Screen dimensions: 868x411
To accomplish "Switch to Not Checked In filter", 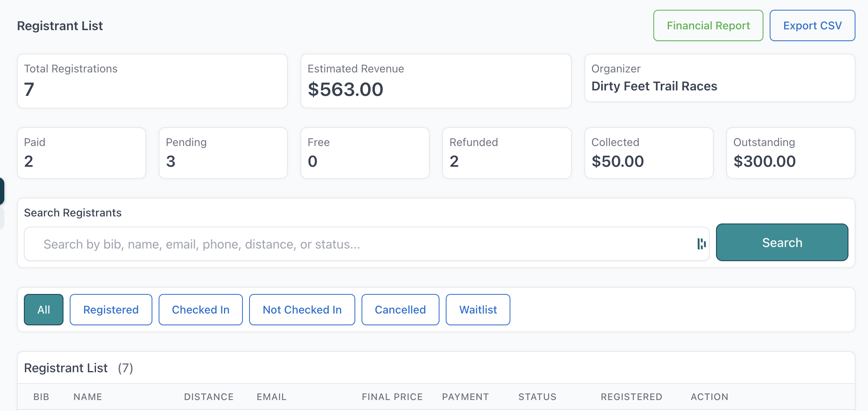I will 302,310.
